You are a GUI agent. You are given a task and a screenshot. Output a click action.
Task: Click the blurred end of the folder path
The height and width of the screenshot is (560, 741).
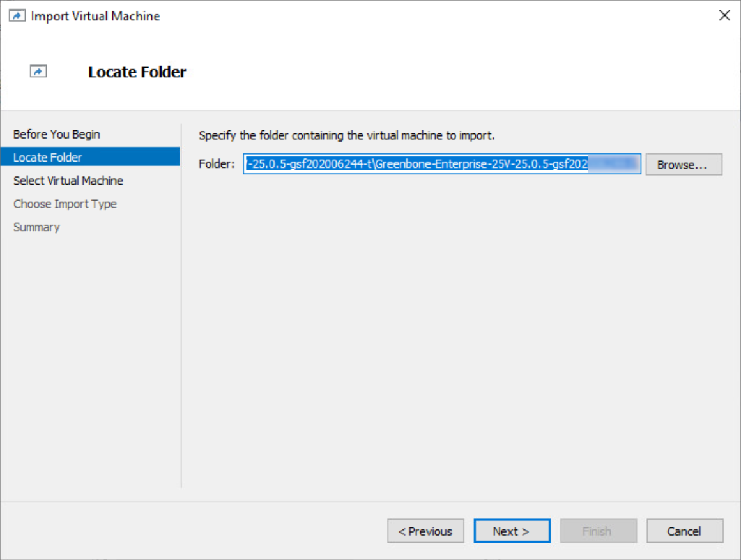pos(613,164)
